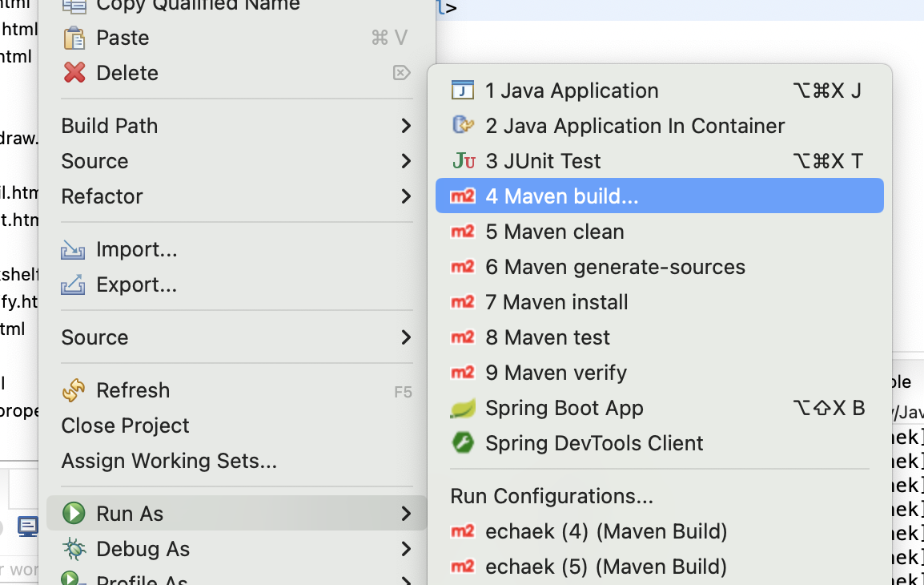This screenshot has width=924, height=585.
Task: Expand the Build Path submenu arrow
Action: (x=405, y=126)
